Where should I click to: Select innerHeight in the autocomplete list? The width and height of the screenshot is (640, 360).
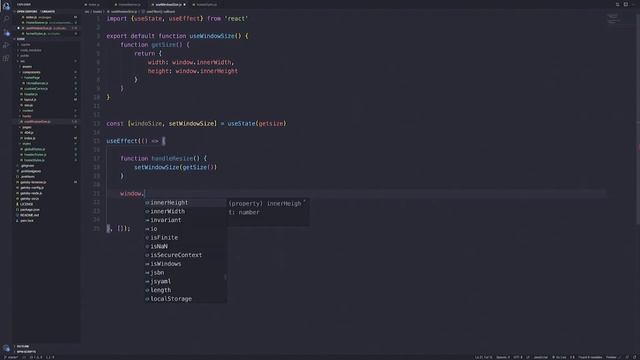pos(185,203)
